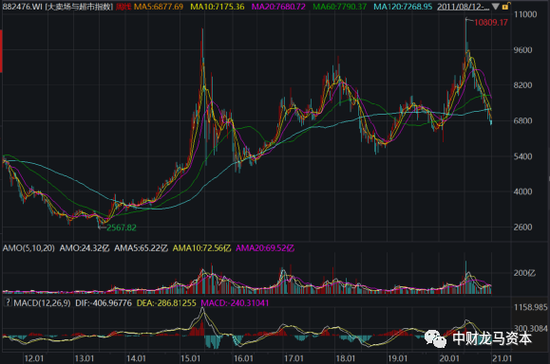Click the lock icon beside the date dropdown
This screenshot has width=550, height=364.
pos(505,6)
